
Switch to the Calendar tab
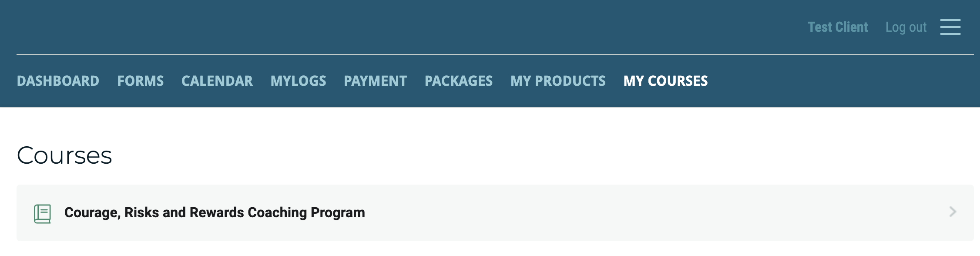[217, 81]
